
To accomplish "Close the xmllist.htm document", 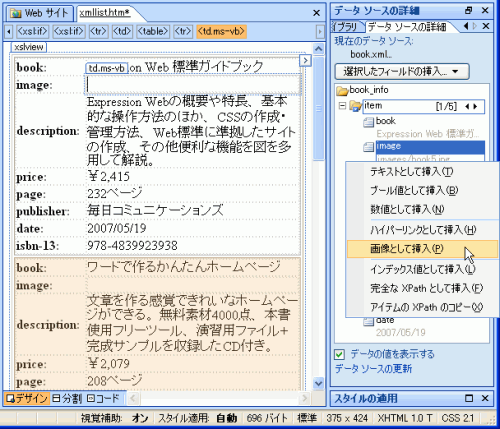I will click(316, 13).
